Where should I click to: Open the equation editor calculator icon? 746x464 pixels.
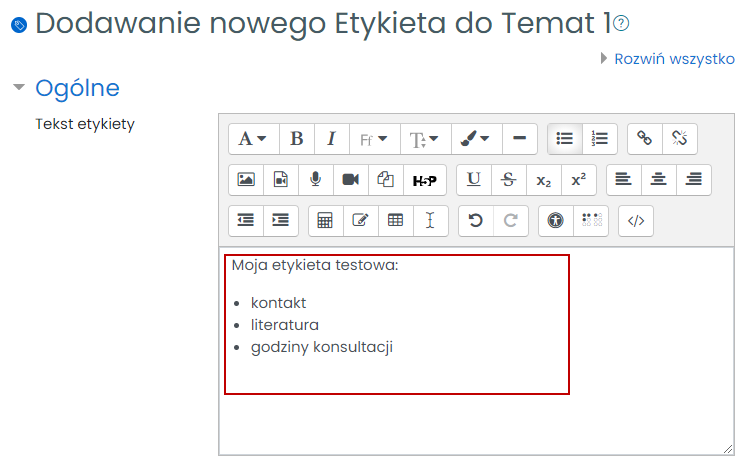[325, 221]
